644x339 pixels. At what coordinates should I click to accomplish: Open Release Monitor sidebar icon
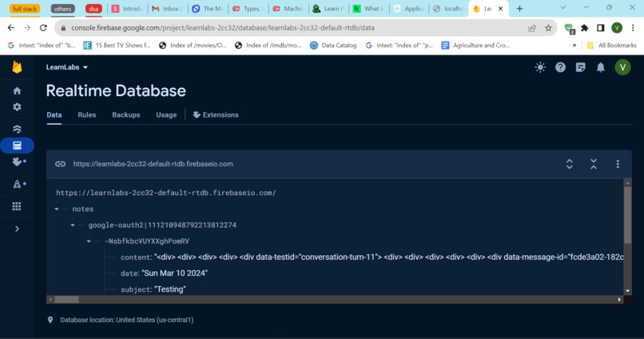click(x=17, y=184)
